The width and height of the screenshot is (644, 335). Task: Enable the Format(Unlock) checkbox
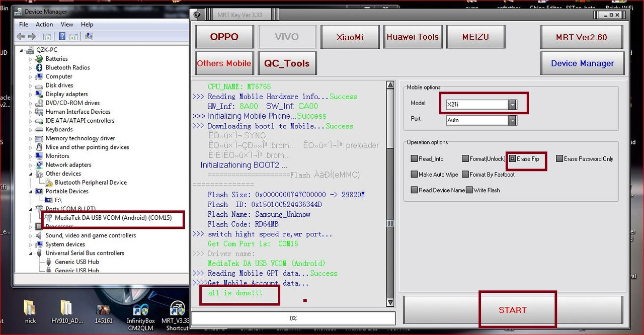[x=465, y=159]
